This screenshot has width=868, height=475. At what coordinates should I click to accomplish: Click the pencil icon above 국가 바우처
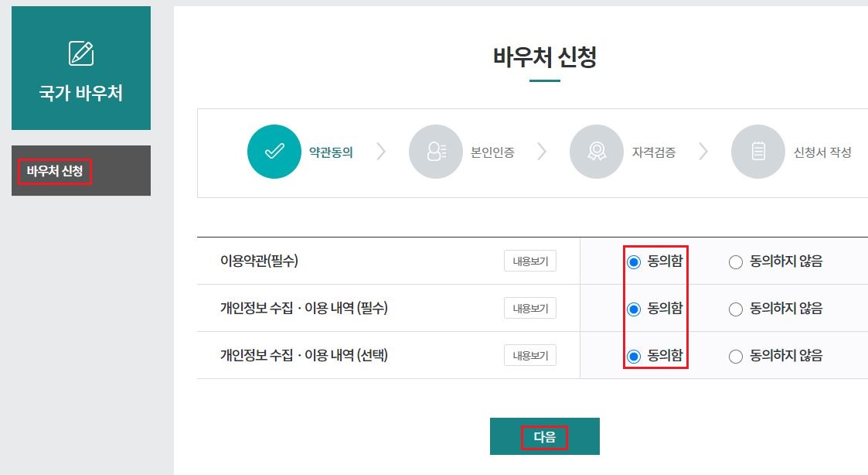(80, 53)
